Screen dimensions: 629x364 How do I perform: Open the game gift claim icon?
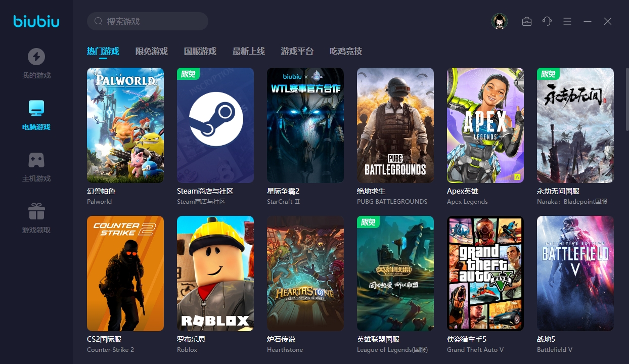tap(36, 211)
